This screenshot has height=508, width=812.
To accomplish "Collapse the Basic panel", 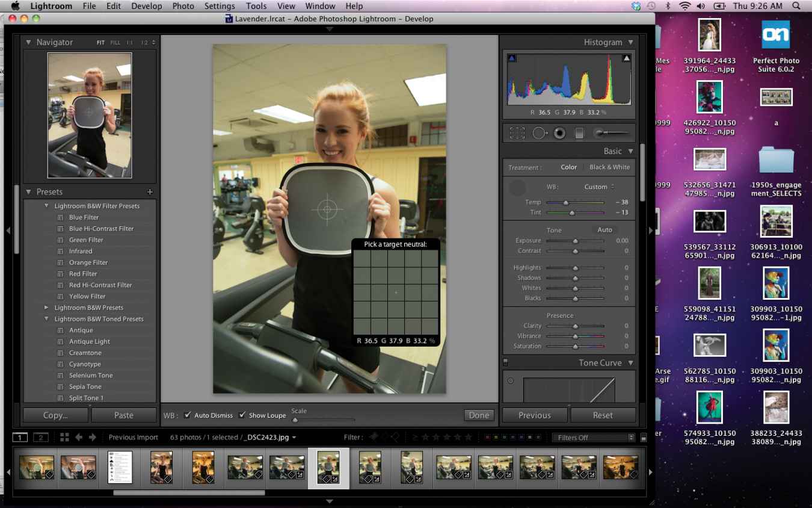I will click(630, 151).
